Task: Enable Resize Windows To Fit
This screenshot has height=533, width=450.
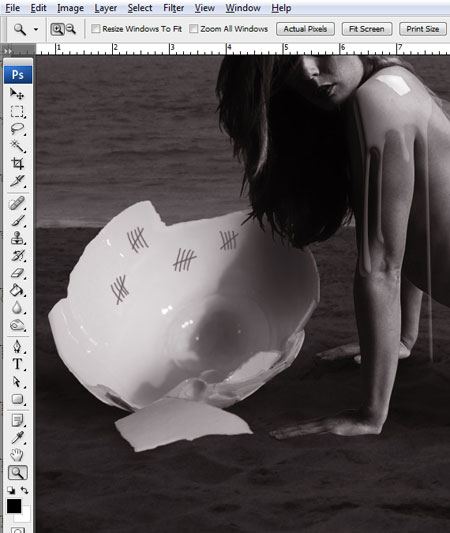Action: pos(96,29)
